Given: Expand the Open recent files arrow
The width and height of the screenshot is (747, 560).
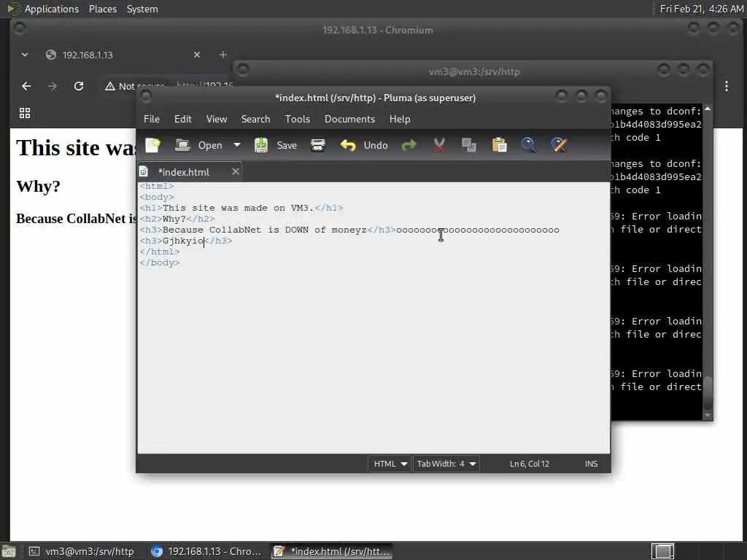Looking at the screenshot, I should (237, 145).
